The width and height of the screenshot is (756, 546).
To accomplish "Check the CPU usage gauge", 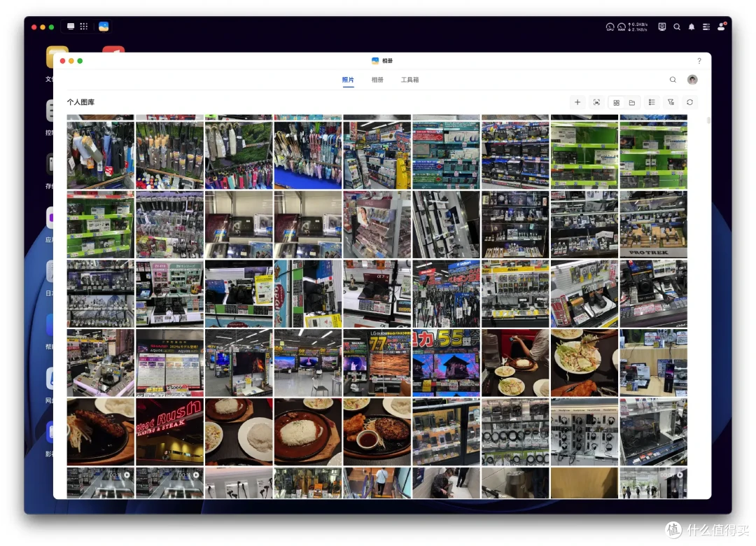I will point(610,27).
